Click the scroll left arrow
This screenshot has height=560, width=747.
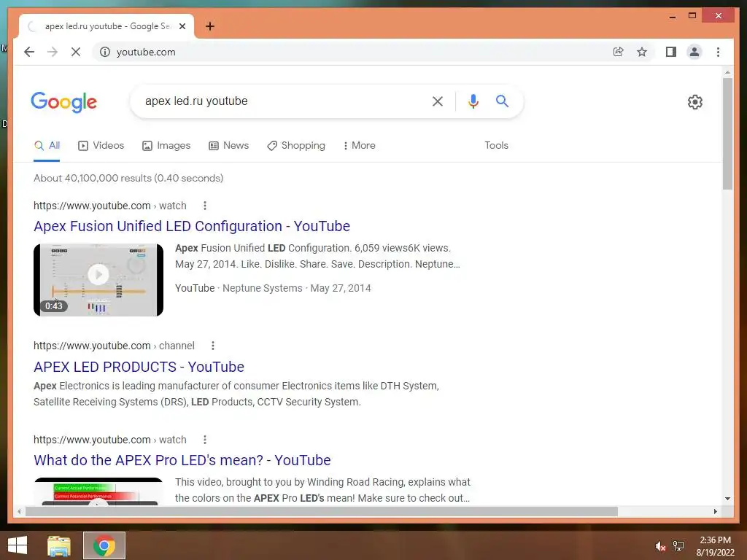pyautogui.click(x=19, y=511)
